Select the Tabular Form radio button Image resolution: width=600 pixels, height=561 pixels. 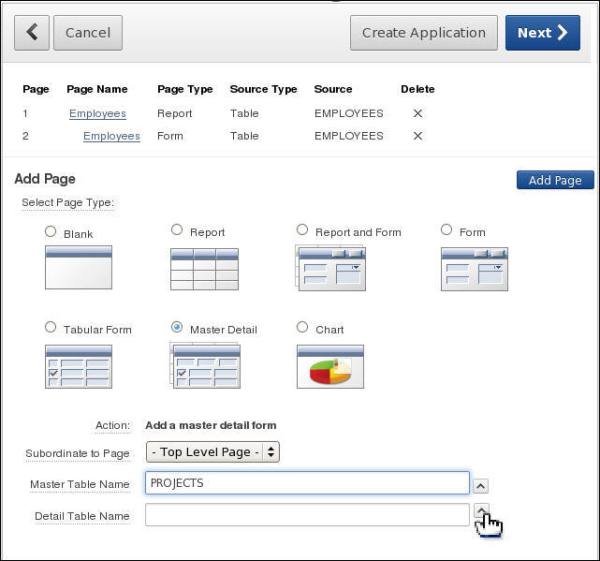click(51, 327)
